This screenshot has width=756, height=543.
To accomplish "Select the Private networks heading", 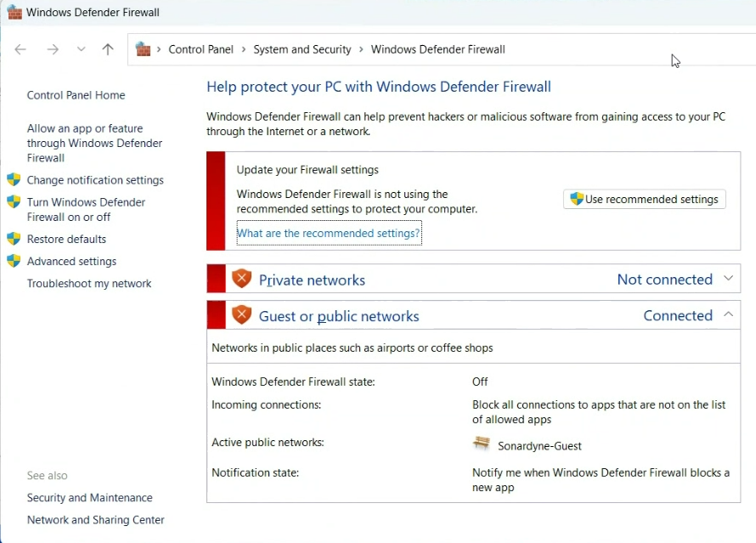I will 312,280.
